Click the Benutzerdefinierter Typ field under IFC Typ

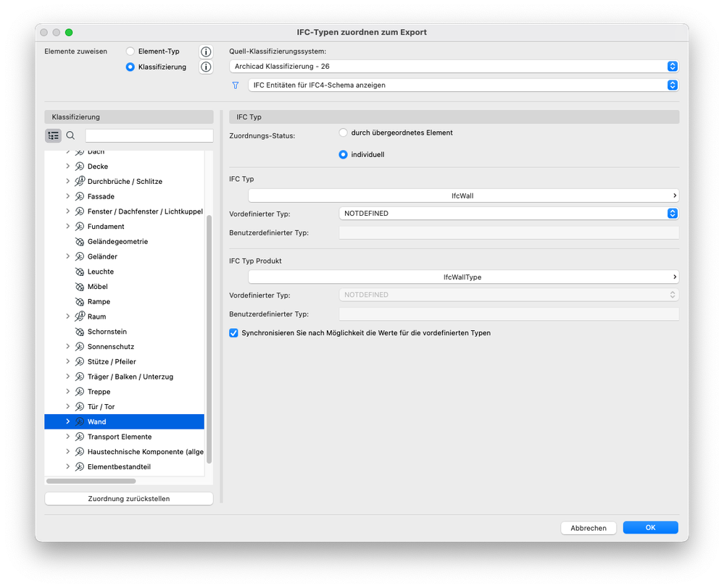click(509, 233)
